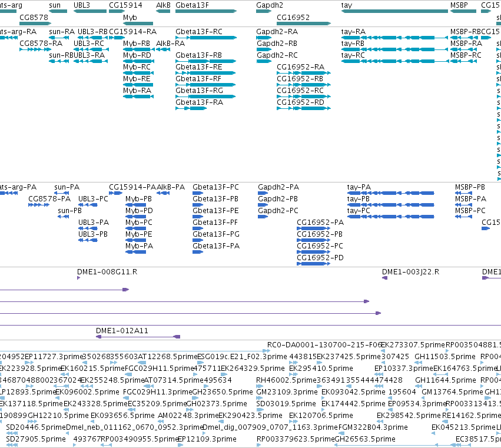The height and width of the screenshot is (448, 501).
Task: Click transcript CG16952-RA label
Action: [300, 67]
